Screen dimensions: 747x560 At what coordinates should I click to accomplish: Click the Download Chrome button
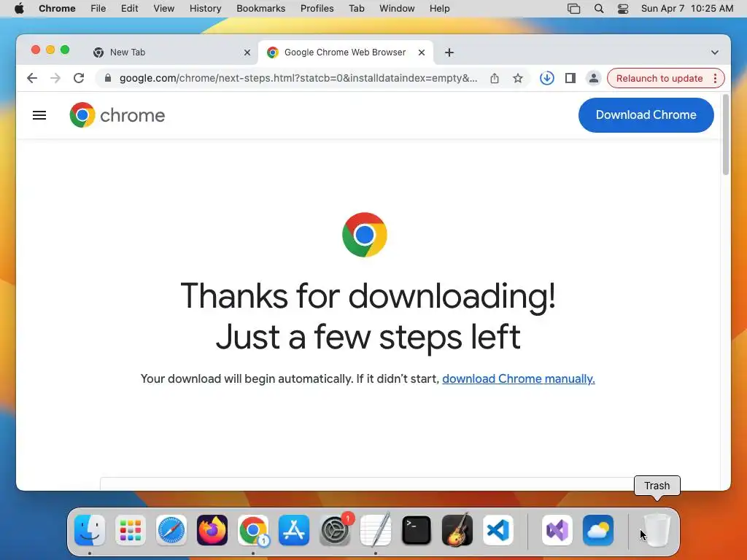point(646,114)
